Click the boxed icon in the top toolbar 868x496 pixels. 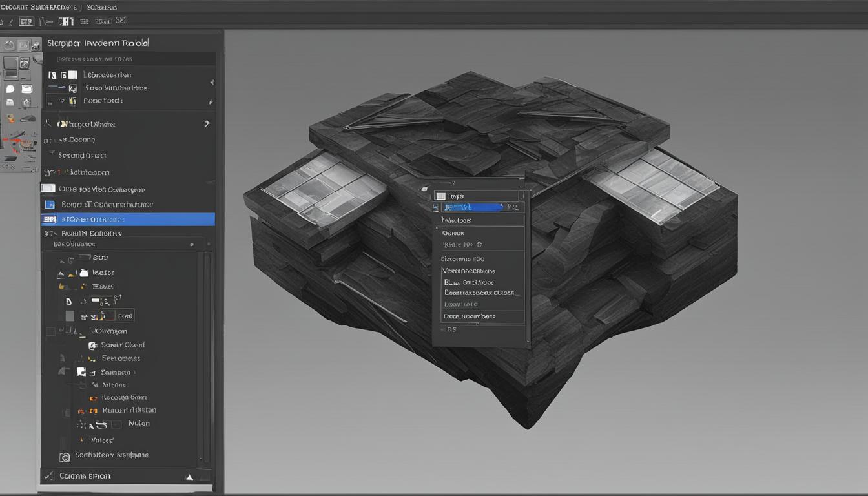click(x=26, y=21)
